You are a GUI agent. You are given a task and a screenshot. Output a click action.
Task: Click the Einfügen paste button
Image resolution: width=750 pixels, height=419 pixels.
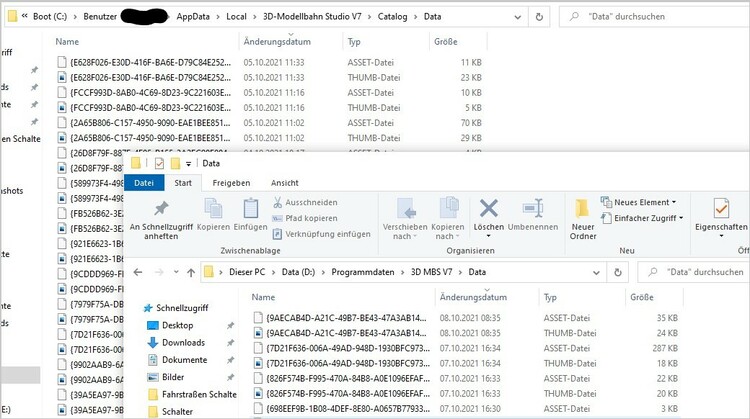pos(250,215)
